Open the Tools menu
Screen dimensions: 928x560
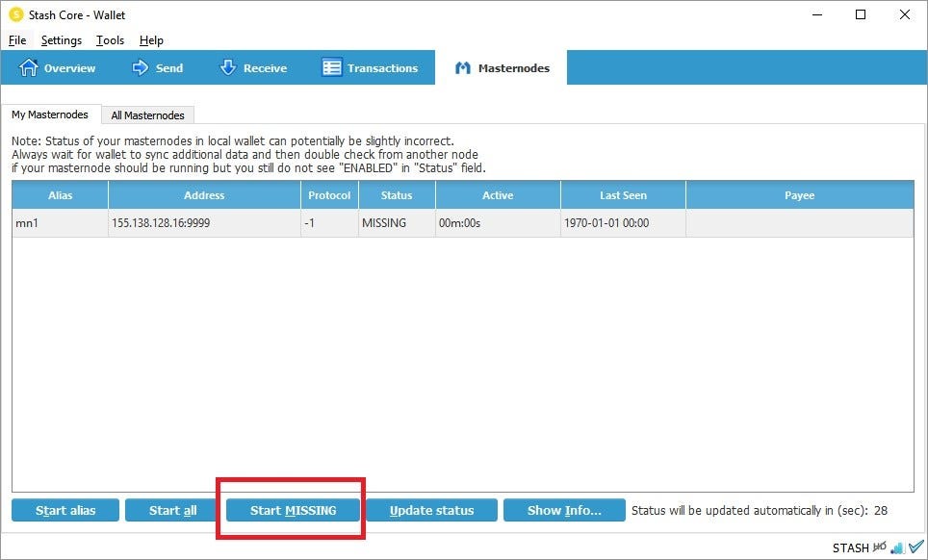(x=110, y=40)
